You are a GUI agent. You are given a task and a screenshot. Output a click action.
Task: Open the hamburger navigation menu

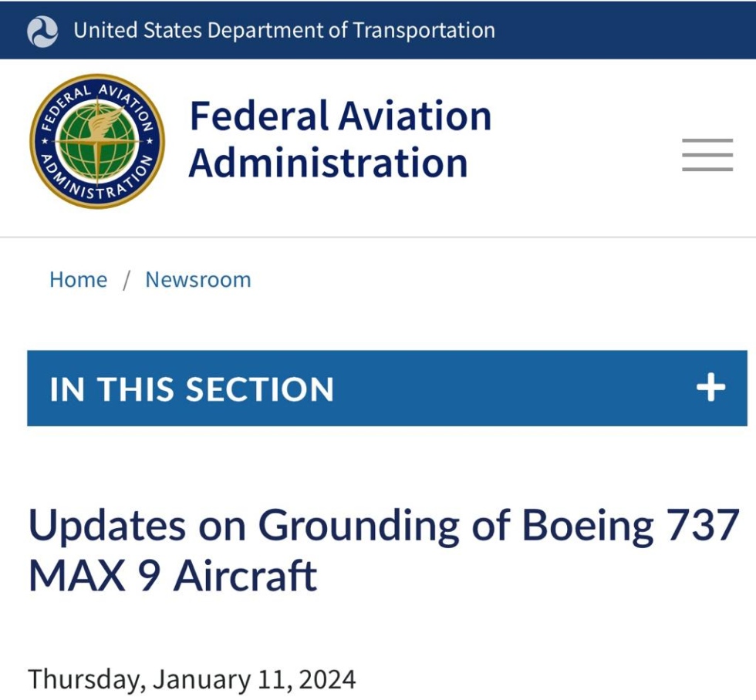pyautogui.click(x=707, y=155)
